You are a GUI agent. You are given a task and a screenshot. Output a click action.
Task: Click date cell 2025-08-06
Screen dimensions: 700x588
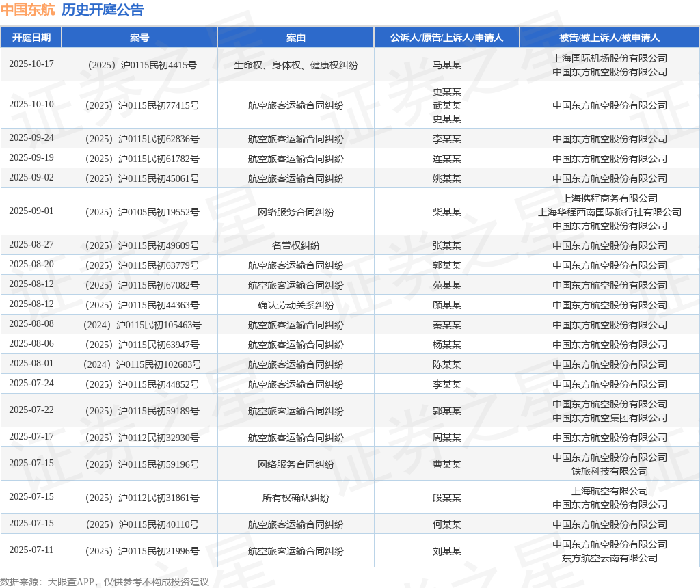31,343
